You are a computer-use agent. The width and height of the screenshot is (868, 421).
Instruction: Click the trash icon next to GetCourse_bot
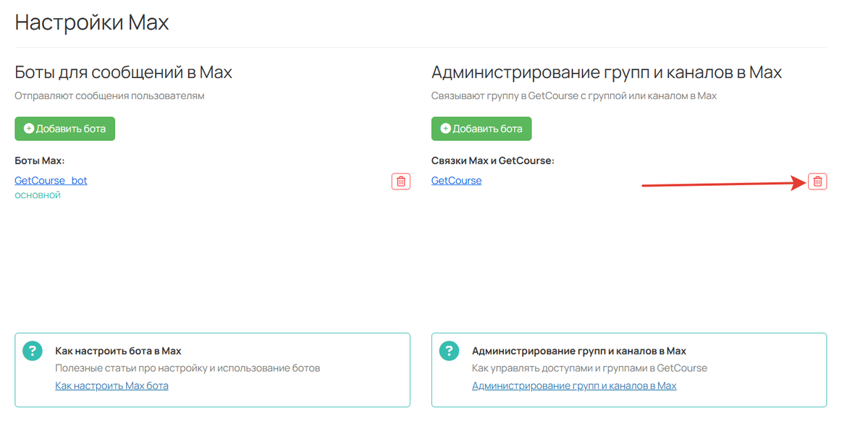[x=400, y=182]
